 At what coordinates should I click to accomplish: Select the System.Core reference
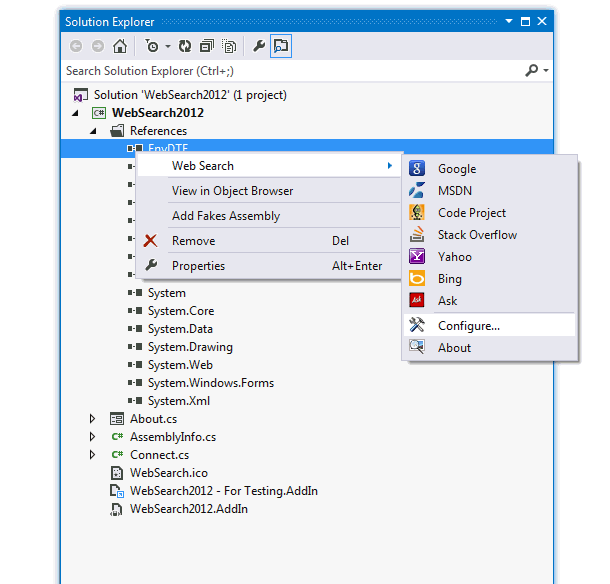pyautogui.click(x=181, y=311)
